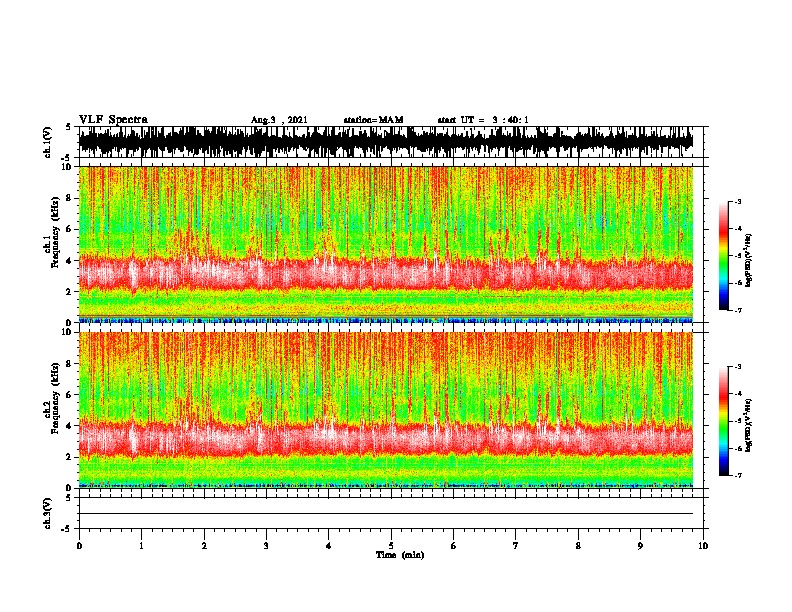The height and width of the screenshot is (612, 792).
Task: Click the "6" kHz tick on ch.2 axis
Action: tap(70, 395)
